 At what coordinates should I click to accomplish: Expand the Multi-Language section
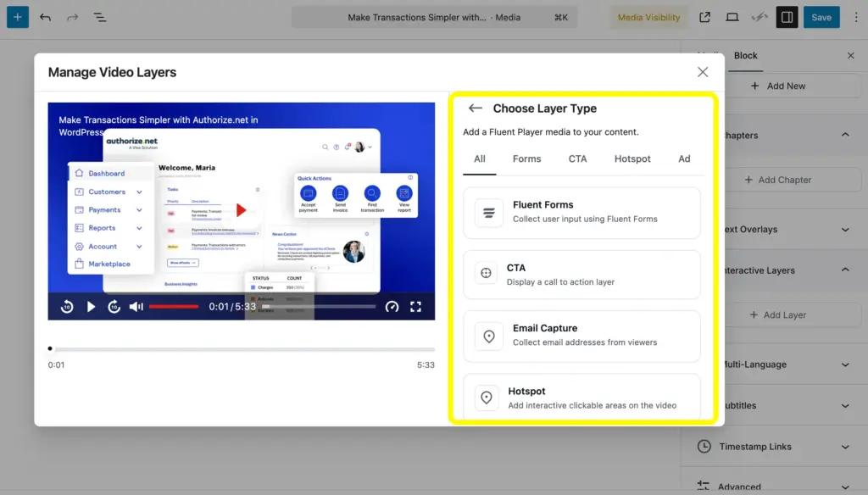tap(844, 364)
